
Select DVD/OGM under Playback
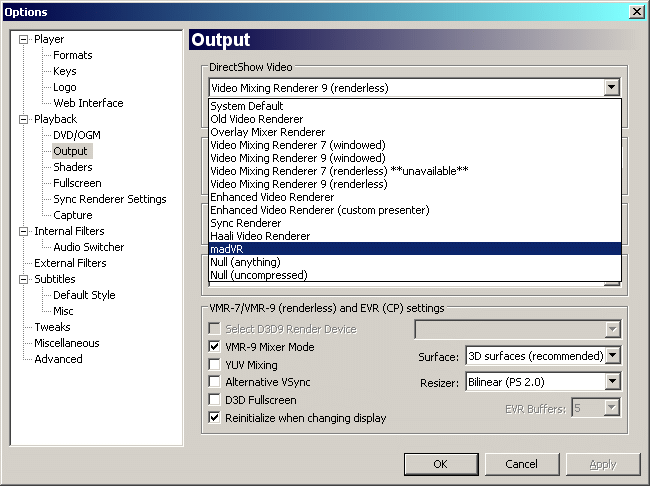pyautogui.click(x=77, y=135)
